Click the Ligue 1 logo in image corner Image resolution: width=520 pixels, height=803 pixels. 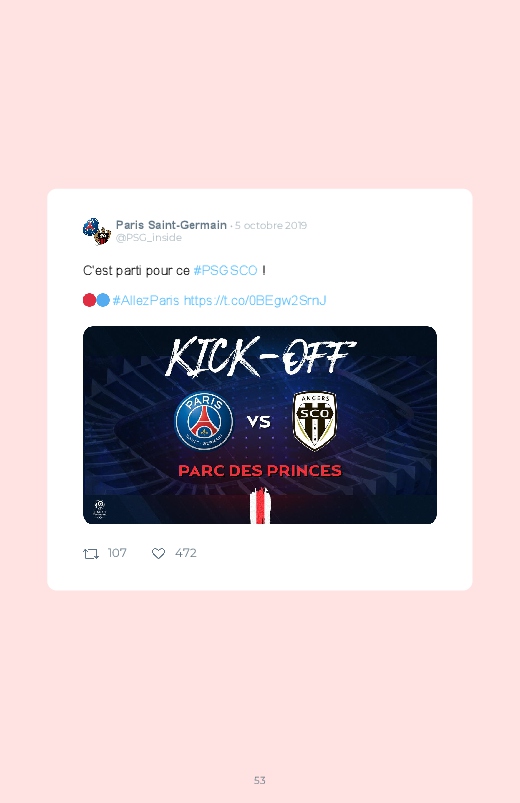pos(100,509)
